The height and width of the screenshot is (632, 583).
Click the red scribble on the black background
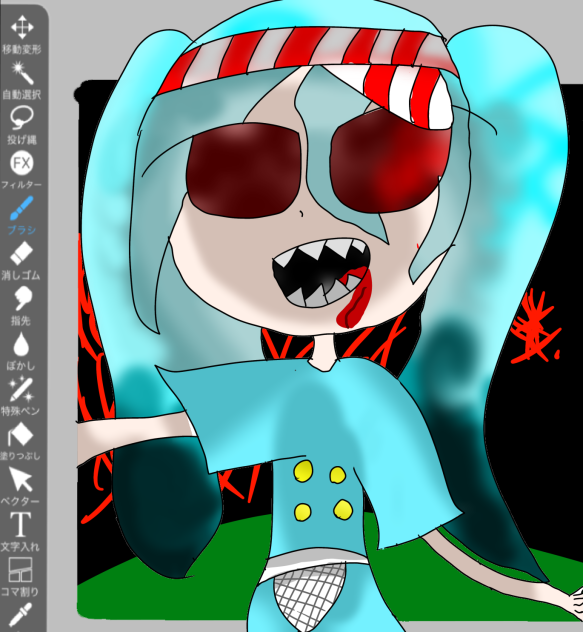click(535, 327)
